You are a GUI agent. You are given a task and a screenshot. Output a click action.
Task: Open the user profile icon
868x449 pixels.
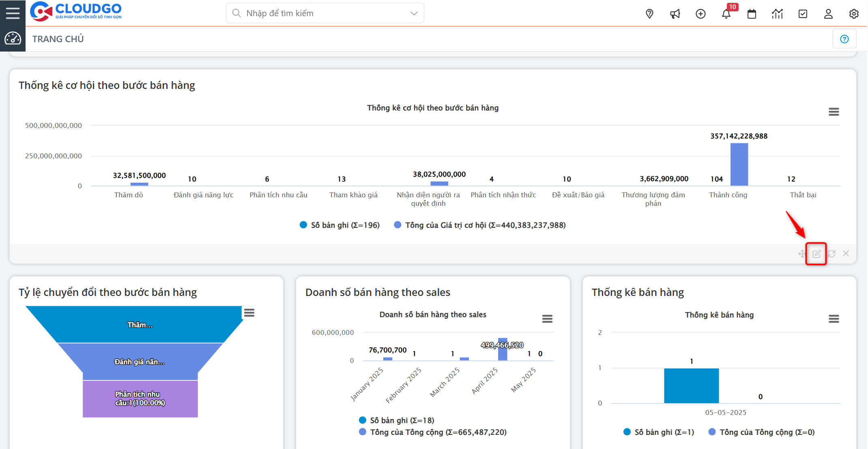coord(828,14)
